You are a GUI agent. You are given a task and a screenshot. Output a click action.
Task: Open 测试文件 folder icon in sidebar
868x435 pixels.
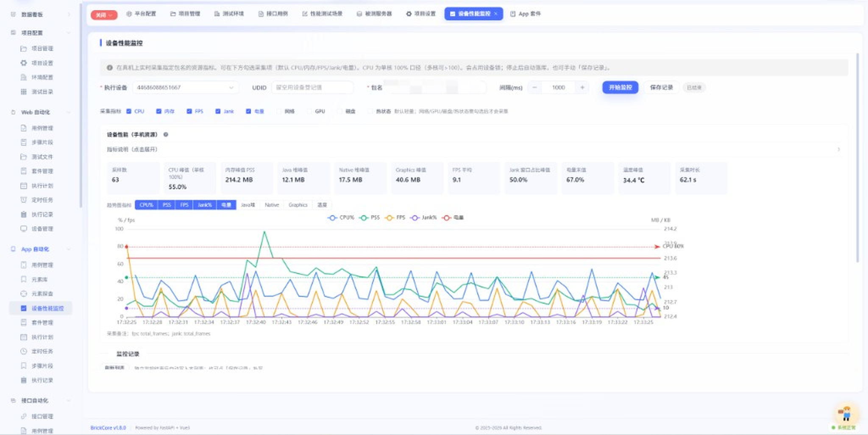click(24, 157)
